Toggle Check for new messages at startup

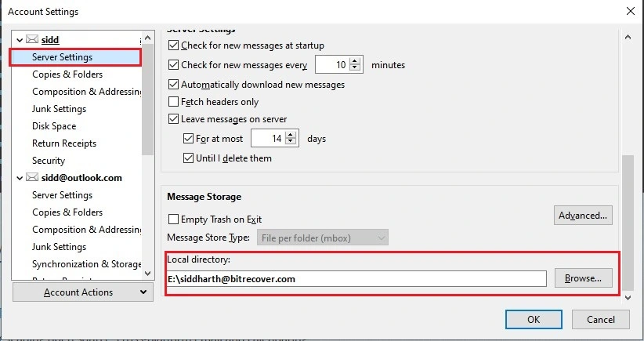coord(174,45)
